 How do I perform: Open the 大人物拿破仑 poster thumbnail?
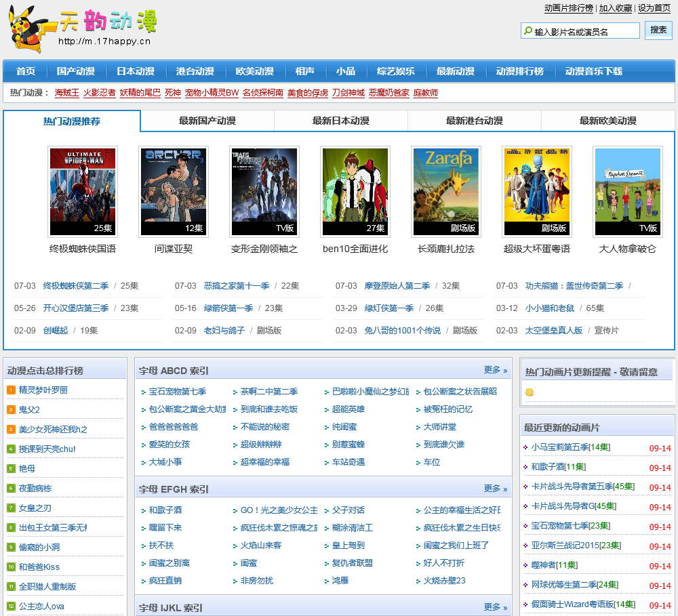pos(627,192)
